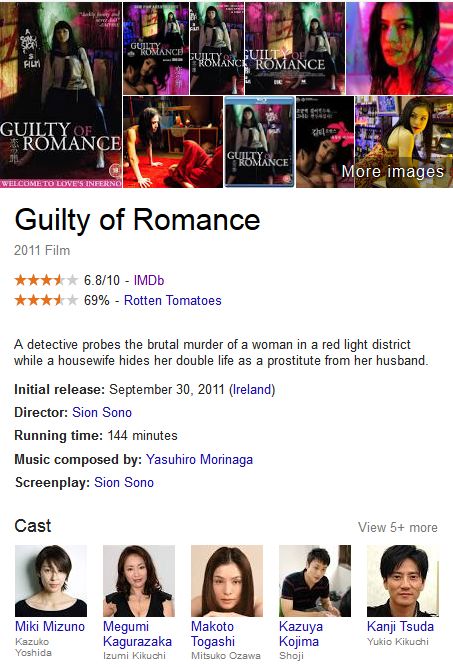Click the Rotten Tomatoes star rating icons

tap(46, 300)
